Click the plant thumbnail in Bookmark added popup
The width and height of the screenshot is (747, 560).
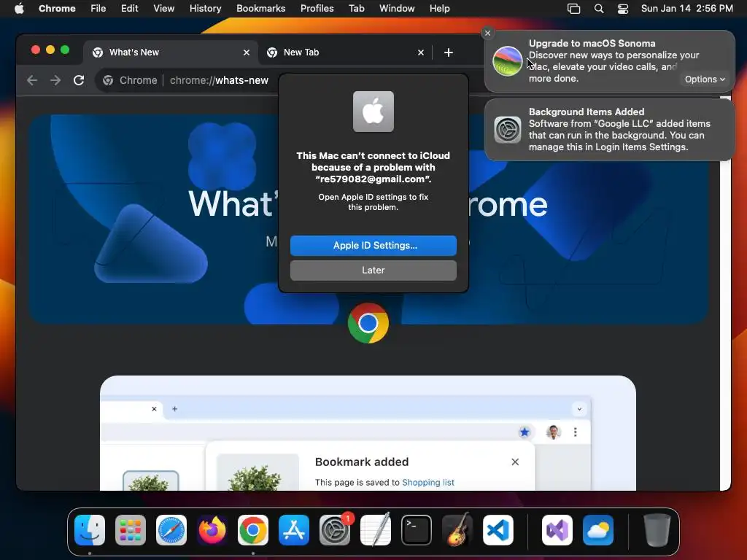(258, 472)
